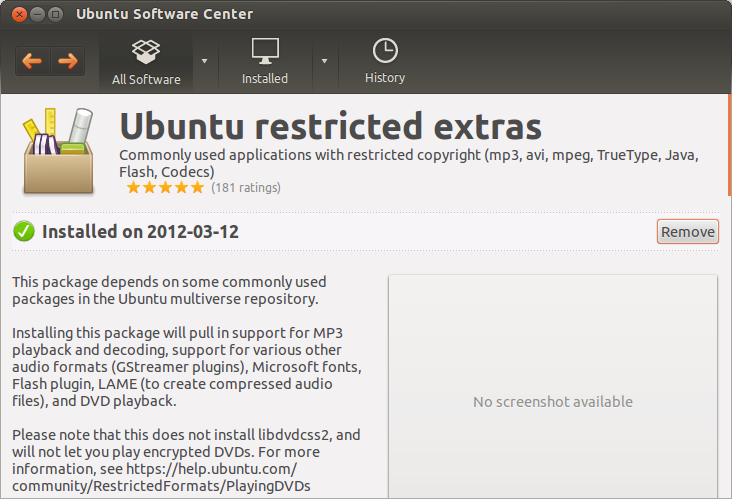The image size is (732, 499).
Task: Maximize the Ubuntu Software Center window
Action: (56, 14)
